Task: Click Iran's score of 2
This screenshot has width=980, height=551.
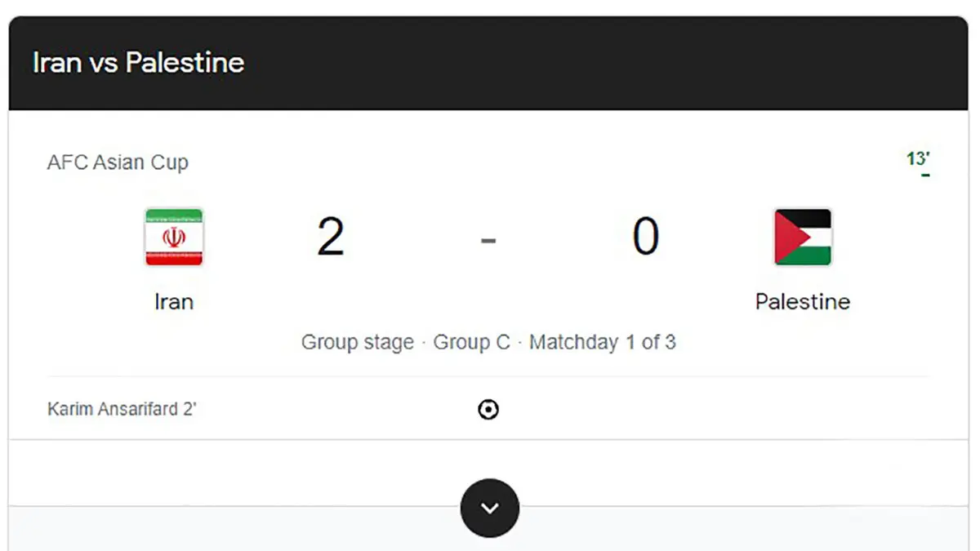Action: coord(331,237)
